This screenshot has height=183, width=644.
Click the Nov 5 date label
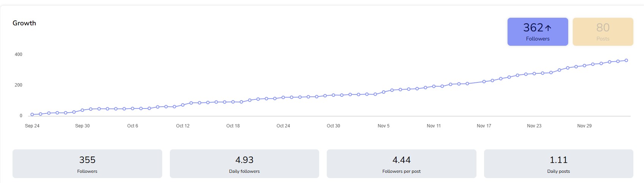[384, 126]
